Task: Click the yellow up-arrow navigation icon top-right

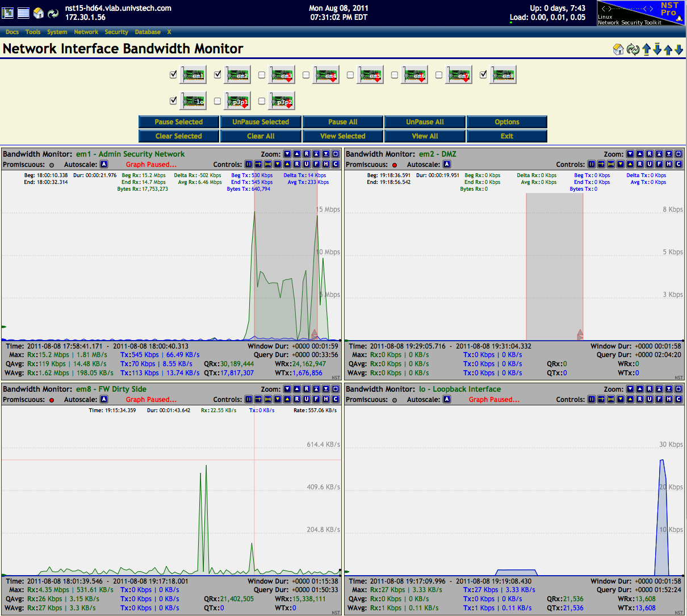Action: click(668, 49)
